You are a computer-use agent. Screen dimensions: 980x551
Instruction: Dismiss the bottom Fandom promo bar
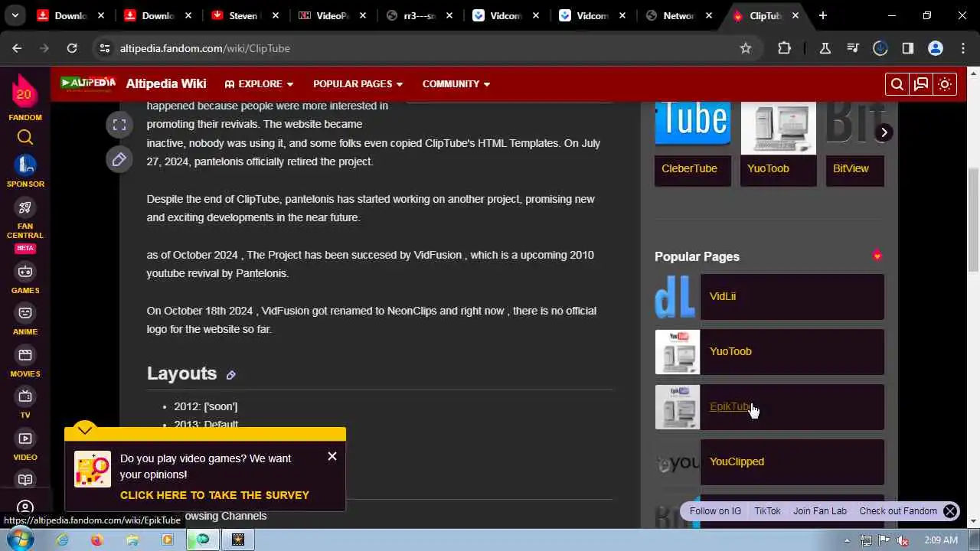coord(950,511)
